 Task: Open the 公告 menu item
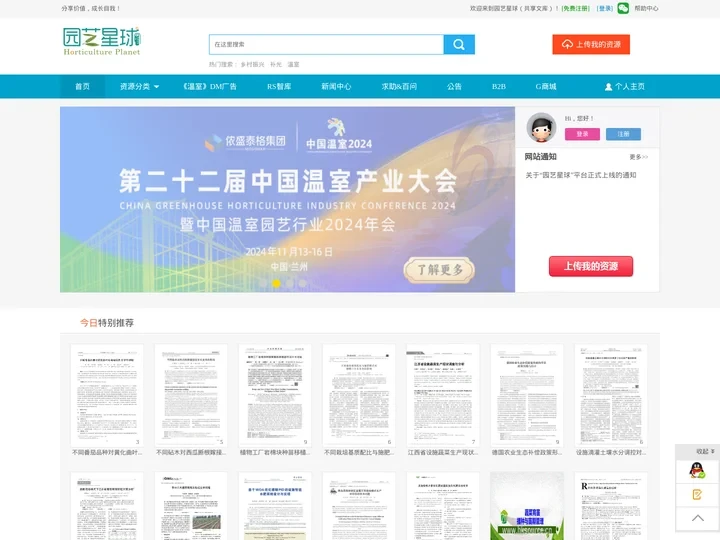tap(454, 86)
